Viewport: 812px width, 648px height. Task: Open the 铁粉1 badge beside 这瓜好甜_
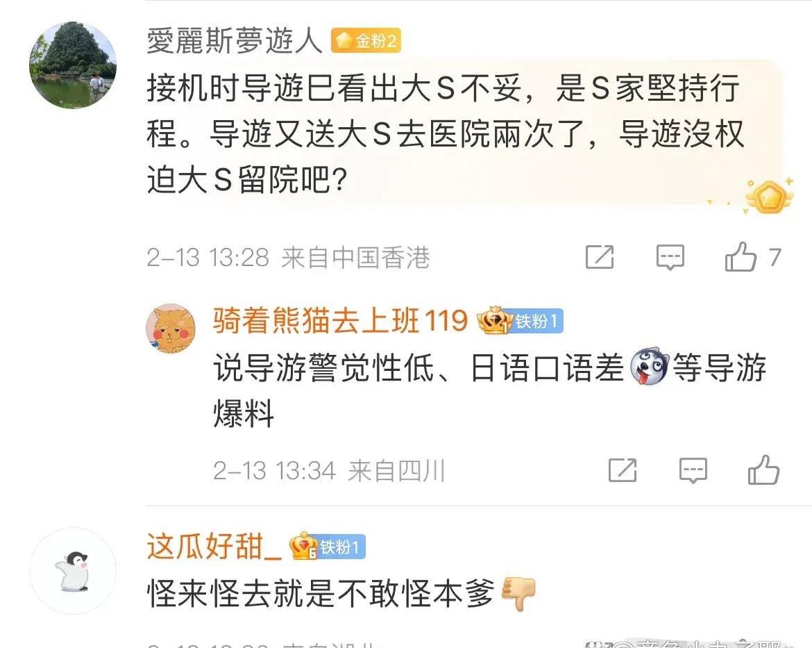pos(328,547)
